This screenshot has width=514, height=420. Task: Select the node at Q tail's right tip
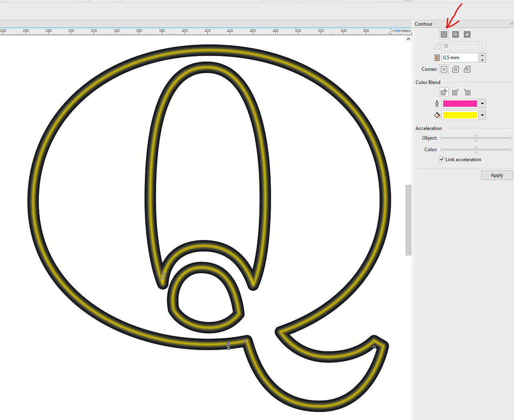pos(374,347)
